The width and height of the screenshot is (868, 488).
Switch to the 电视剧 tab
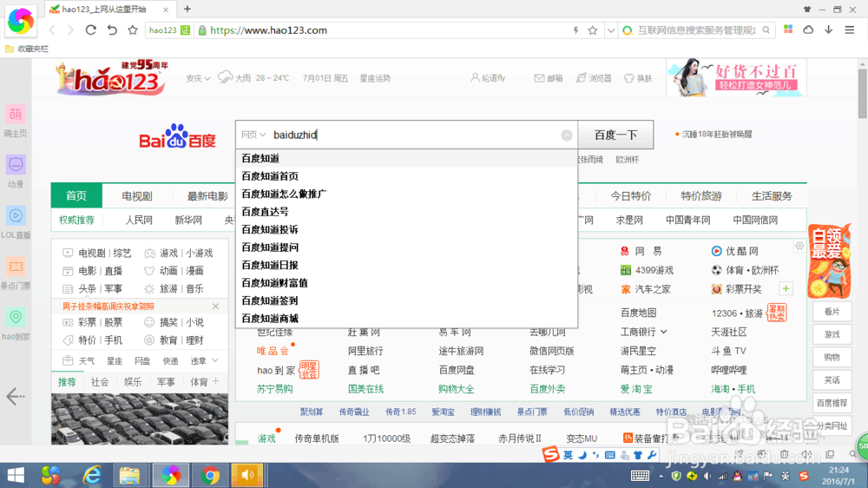click(x=137, y=196)
